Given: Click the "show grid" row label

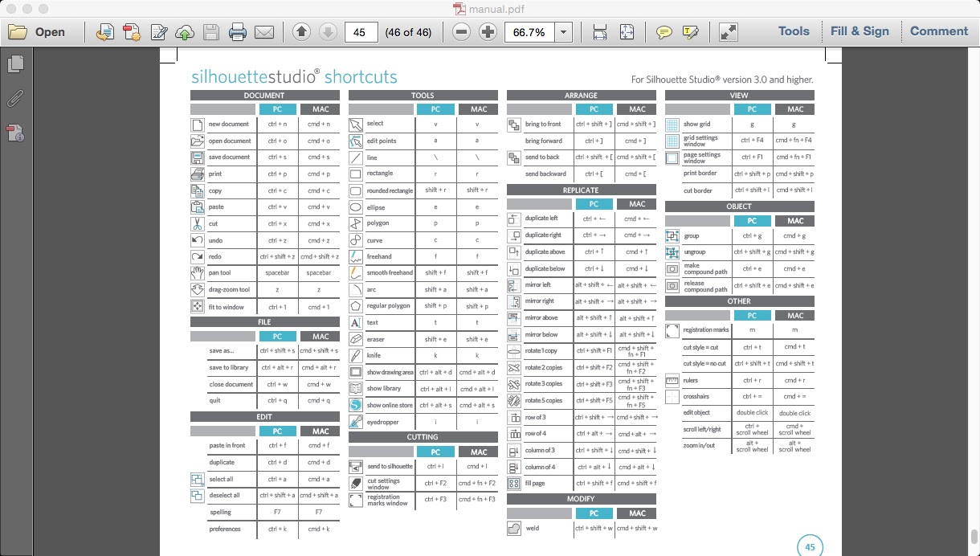Looking at the screenshot, I should 696,125.
